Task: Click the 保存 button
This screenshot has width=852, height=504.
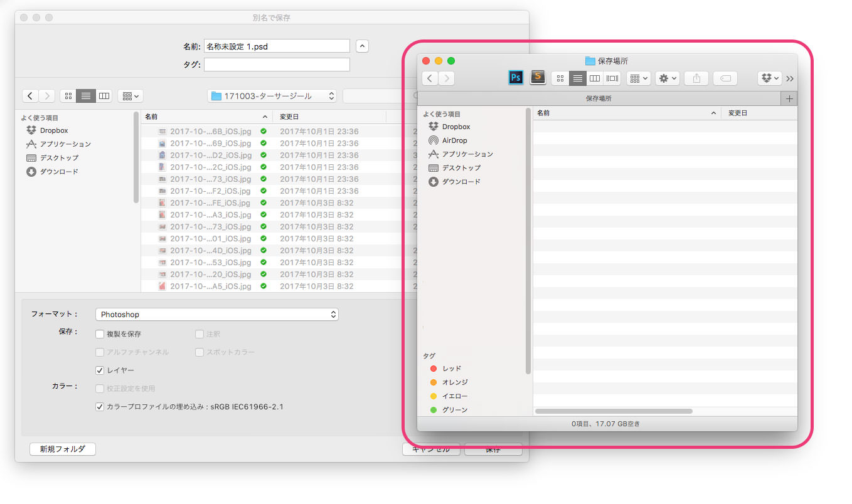Action: (x=493, y=449)
